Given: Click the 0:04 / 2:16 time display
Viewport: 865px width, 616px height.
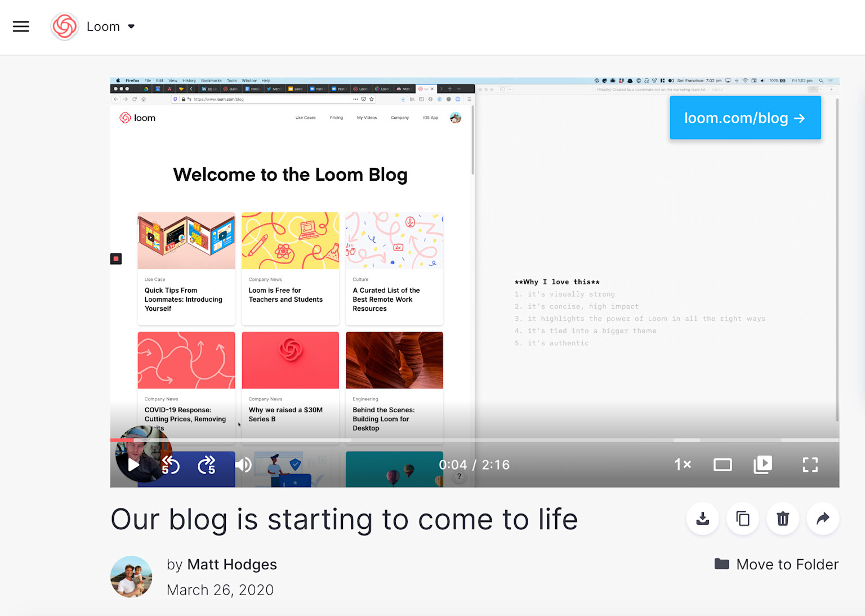Looking at the screenshot, I should pos(474,465).
